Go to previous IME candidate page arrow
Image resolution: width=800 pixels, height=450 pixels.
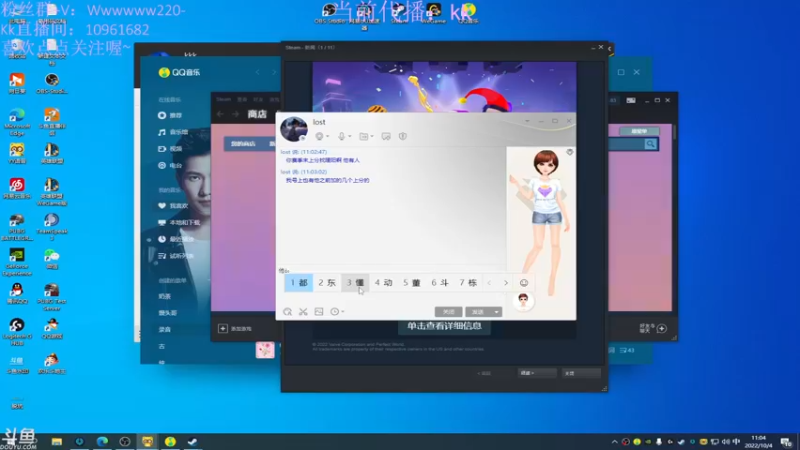tap(489, 283)
